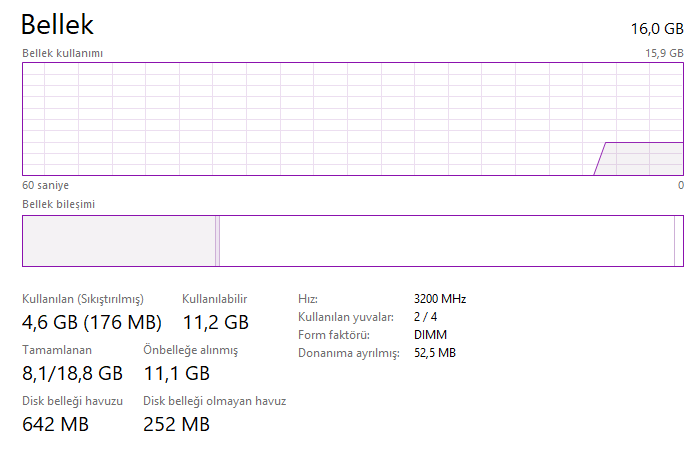Click the 4,6 GB (176 MB) used value

pos(91,322)
